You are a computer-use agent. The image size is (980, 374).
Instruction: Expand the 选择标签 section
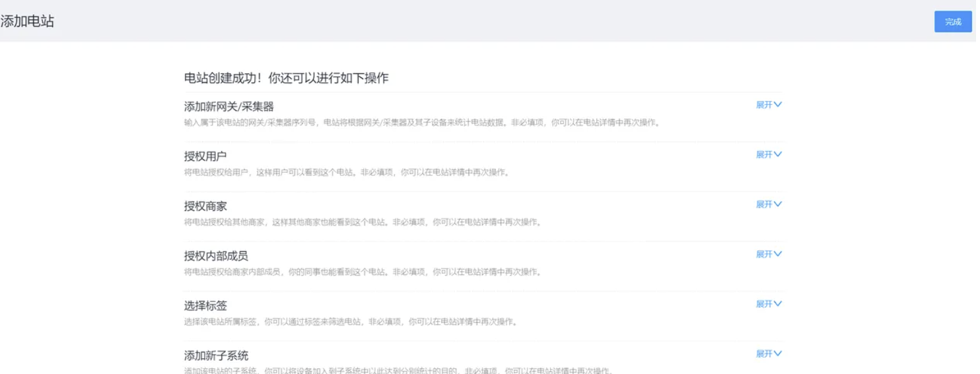point(769,304)
